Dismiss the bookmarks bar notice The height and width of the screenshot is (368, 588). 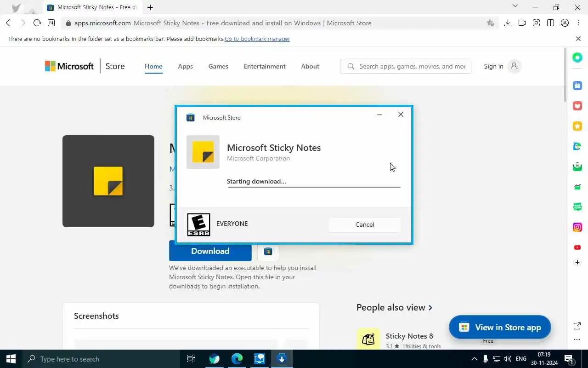[578, 39]
